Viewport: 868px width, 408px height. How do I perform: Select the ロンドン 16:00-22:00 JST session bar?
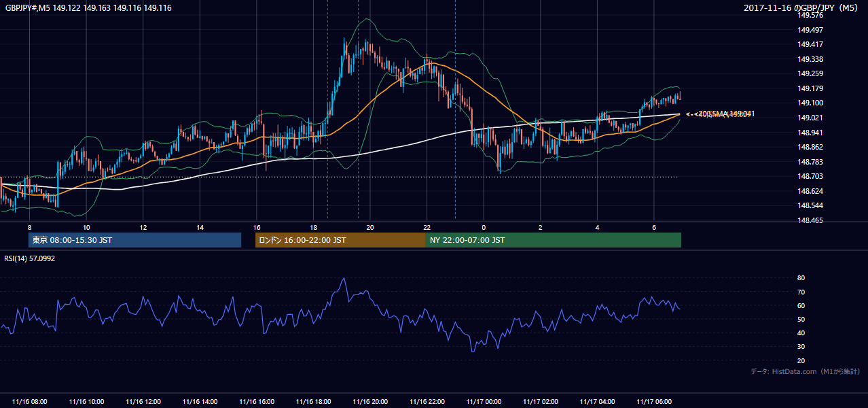pos(340,240)
